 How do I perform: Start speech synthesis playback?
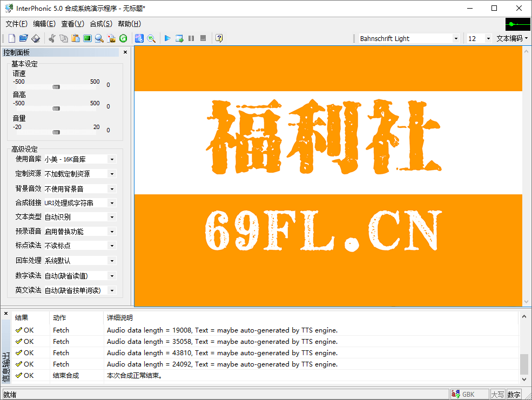(x=167, y=38)
